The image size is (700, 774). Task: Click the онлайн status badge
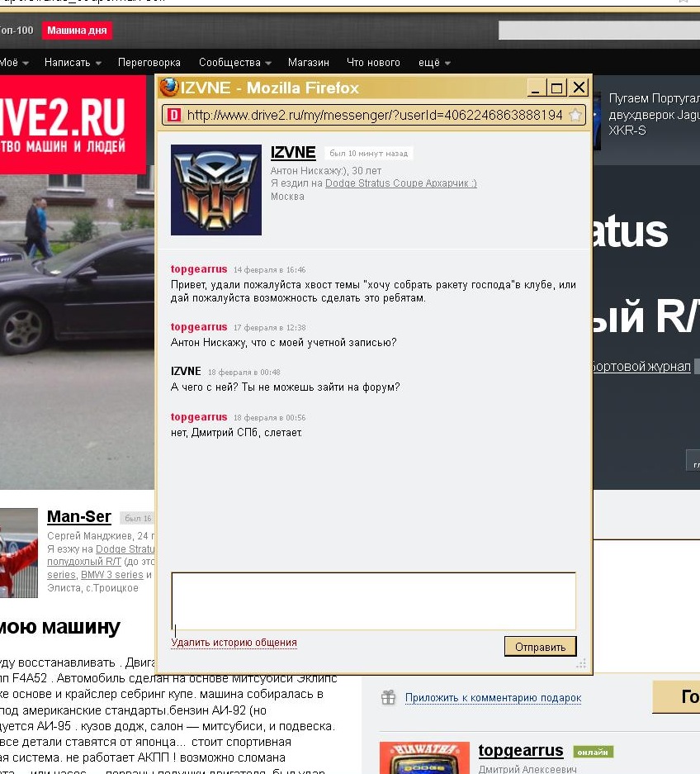[594, 752]
